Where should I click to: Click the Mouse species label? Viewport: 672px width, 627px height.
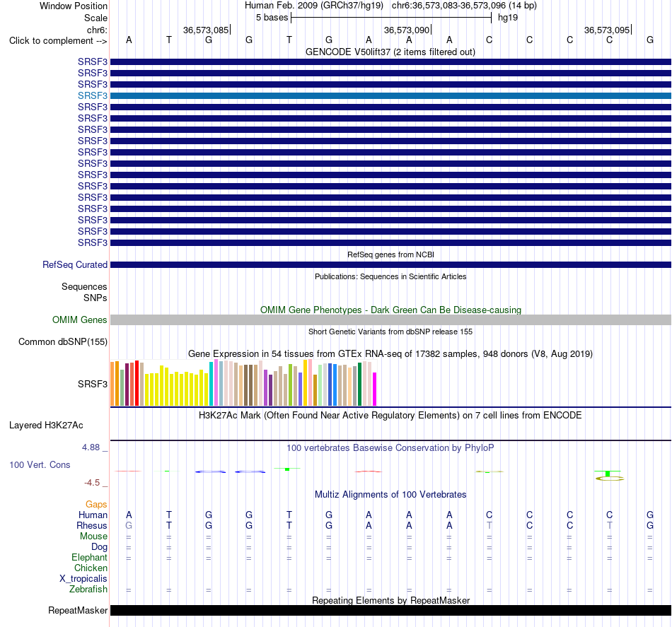point(93,537)
